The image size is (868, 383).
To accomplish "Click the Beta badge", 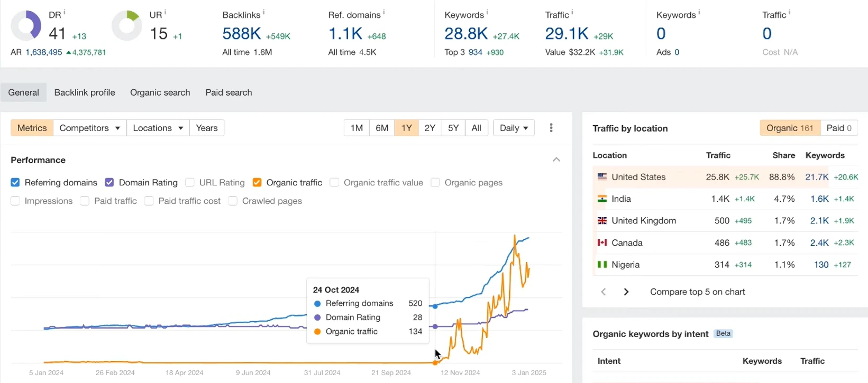I will (x=723, y=333).
